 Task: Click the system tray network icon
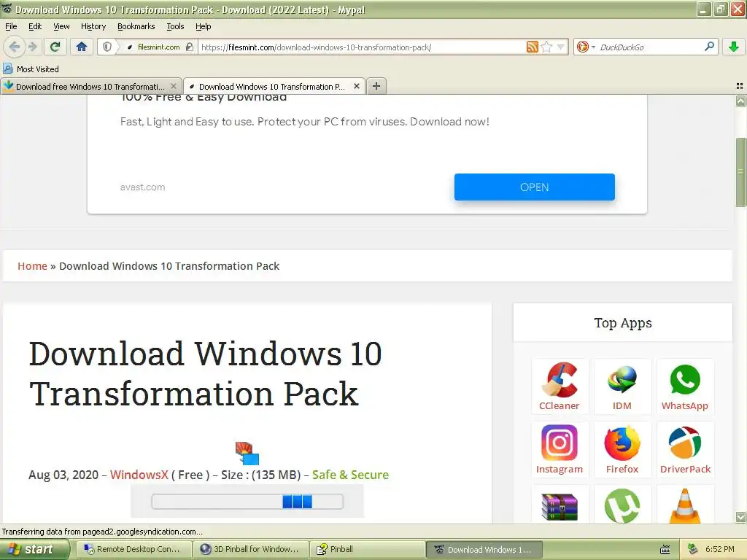point(693,550)
